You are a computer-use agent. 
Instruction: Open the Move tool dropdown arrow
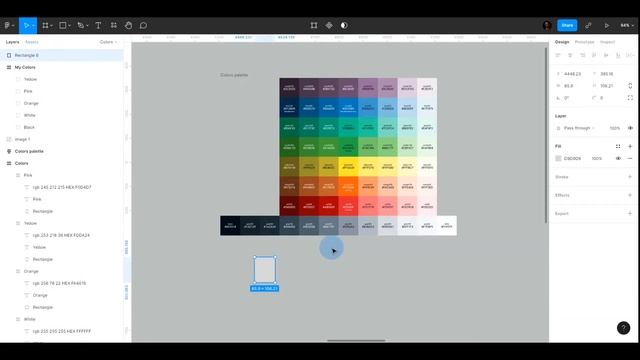pyautogui.click(x=33, y=26)
